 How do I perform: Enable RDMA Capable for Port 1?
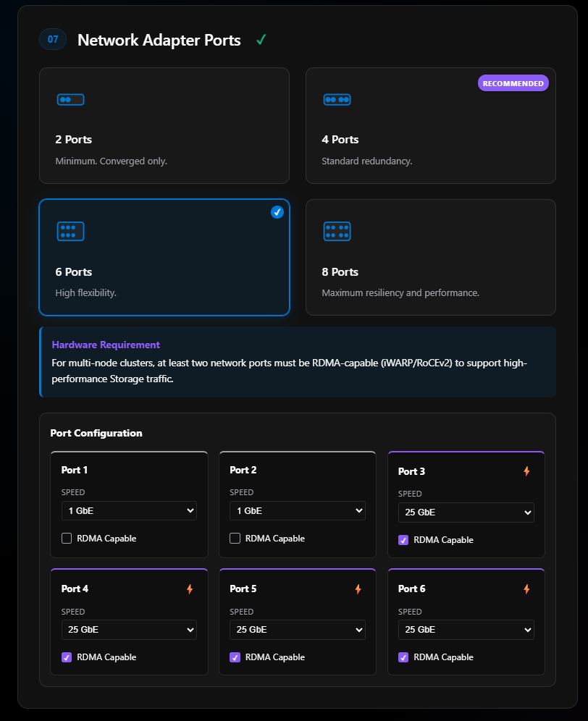(x=67, y=539)
